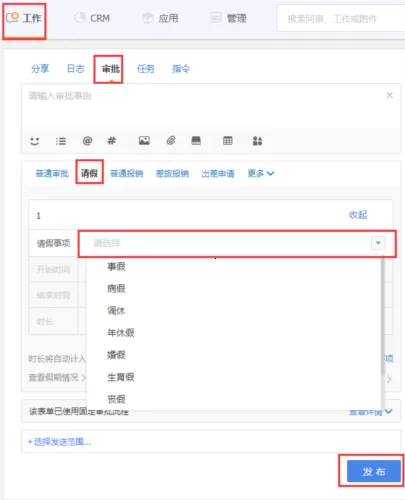Viewport: 405px width, 500px height.
Task: Click the four-dots apps icon in toolbar
Action: click(x=257, y=141)
